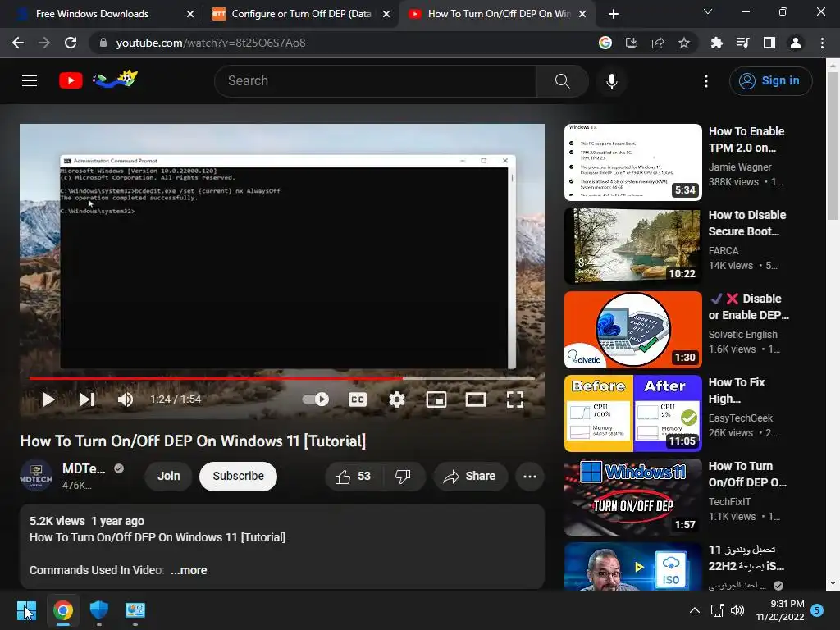
Task: Click the Join button
Action: point(169,477)
